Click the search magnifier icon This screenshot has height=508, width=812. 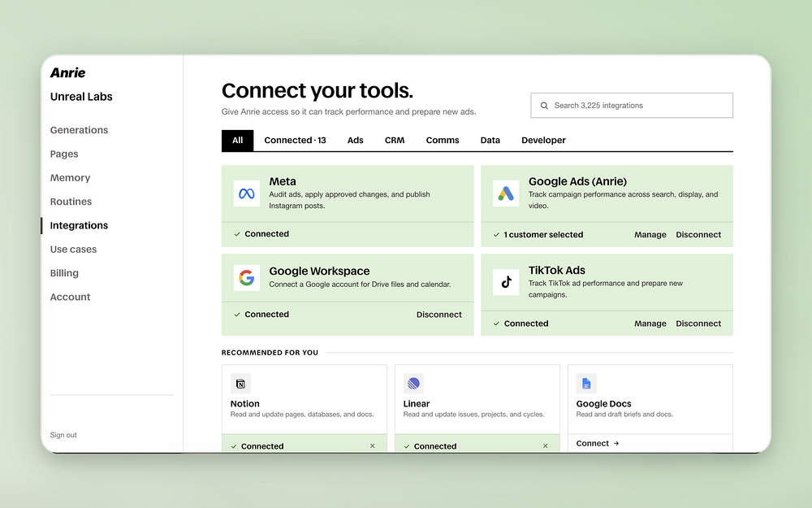coord(544,106)
